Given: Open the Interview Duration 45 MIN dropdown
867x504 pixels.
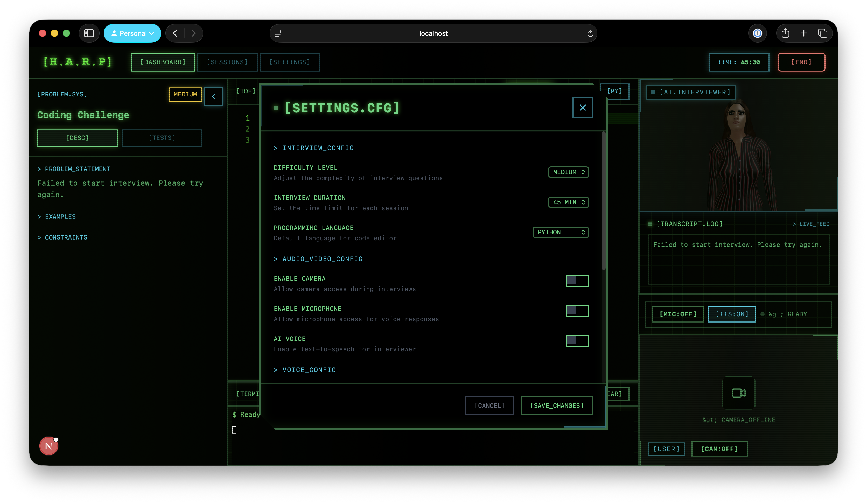Looking at the screenshot, I should (x=568, y=202).
